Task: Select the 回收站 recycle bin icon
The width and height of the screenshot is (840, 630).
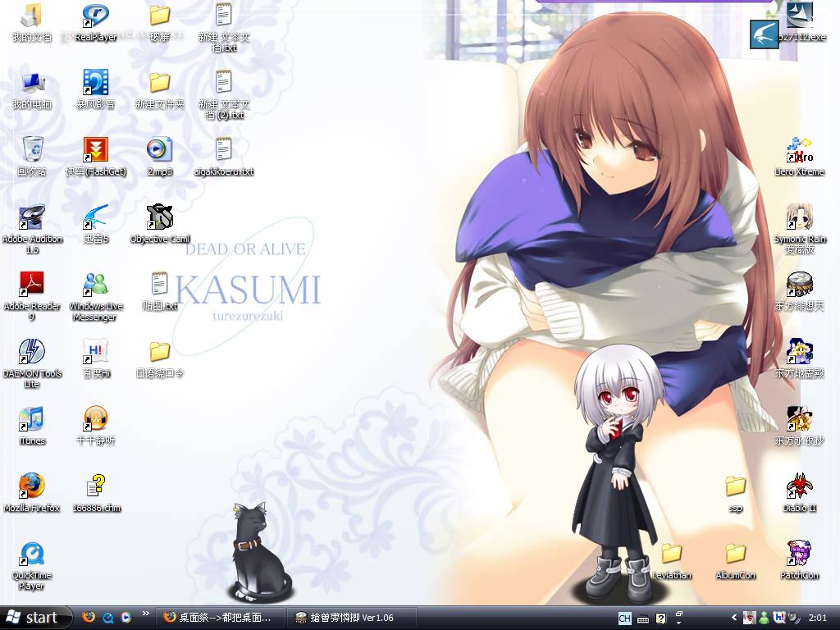Action: [32, 157]
